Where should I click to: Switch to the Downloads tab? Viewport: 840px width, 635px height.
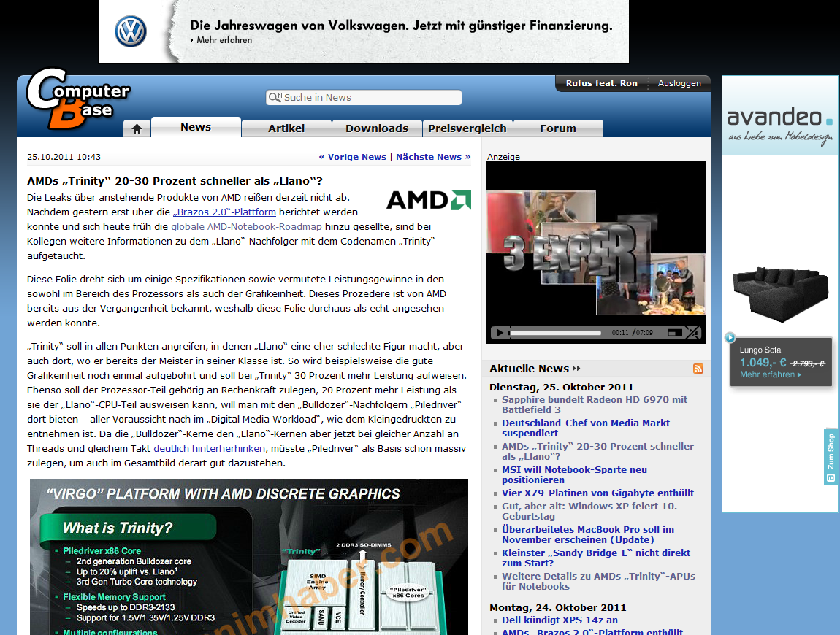pyautogui.click(x=377, y=128)
